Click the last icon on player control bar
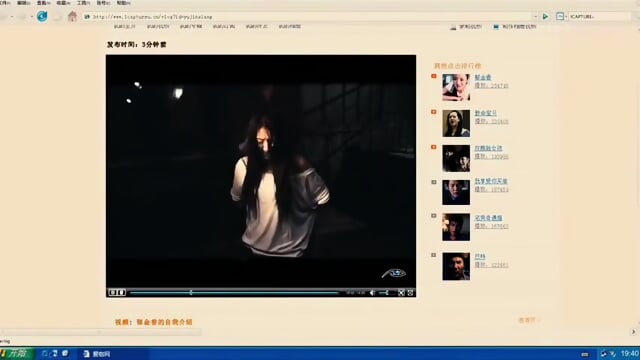Image resolution: width=640 pixels, height=360 pixels. click(410, 293)
